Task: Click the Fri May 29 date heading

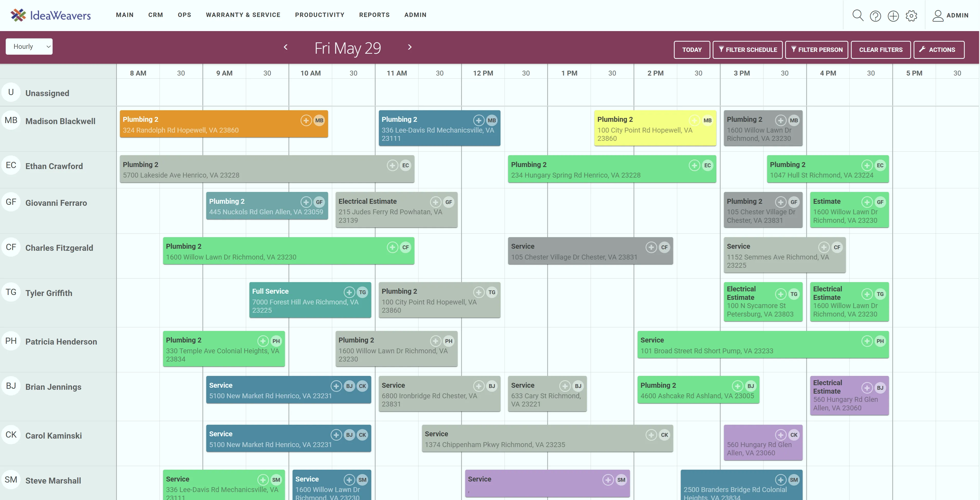Action: point(347,48)
